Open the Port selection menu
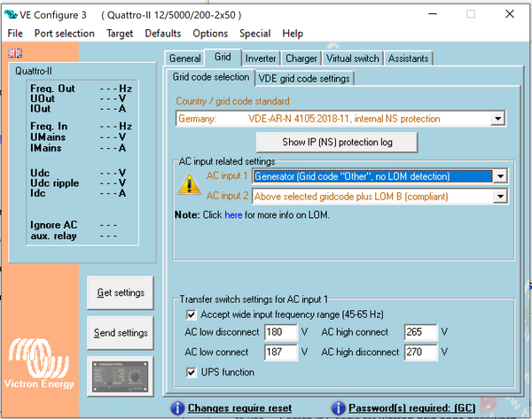532x419 pixels. pos(65,34)
